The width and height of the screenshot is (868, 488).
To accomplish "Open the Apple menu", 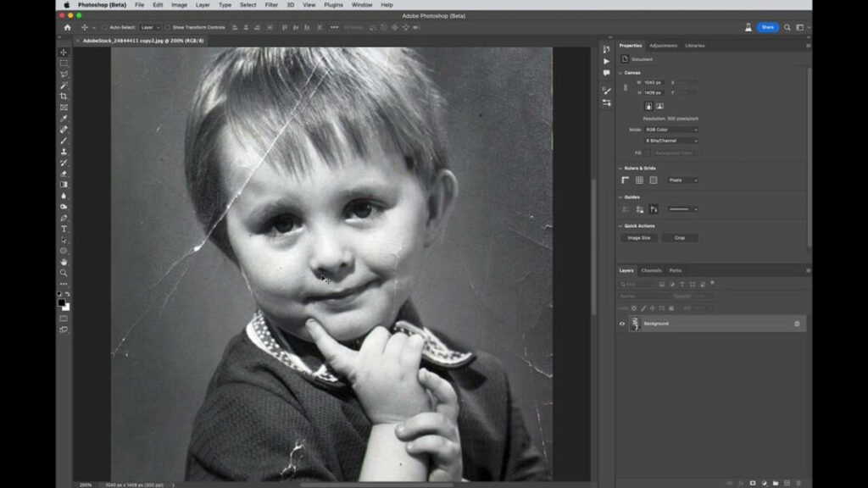I will coord(67,5).
